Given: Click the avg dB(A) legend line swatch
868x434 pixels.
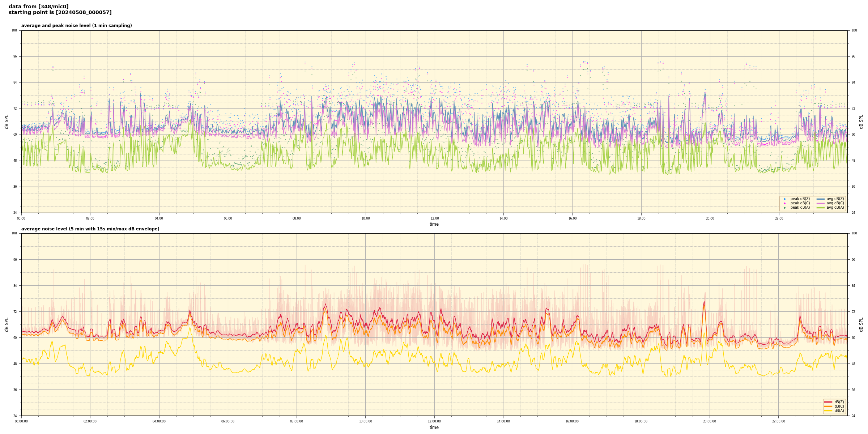Looking at the screenshot, I should click(x=820, y=208).
